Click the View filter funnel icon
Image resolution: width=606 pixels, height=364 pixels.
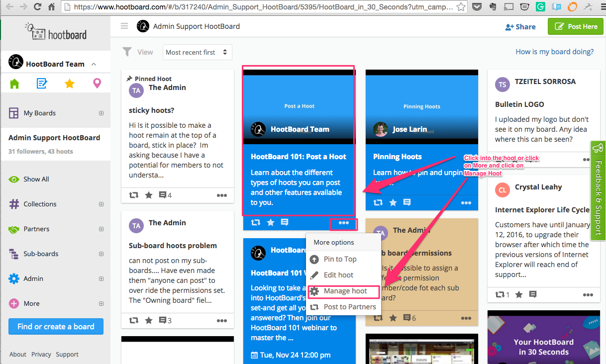click(x=127, y=52)
